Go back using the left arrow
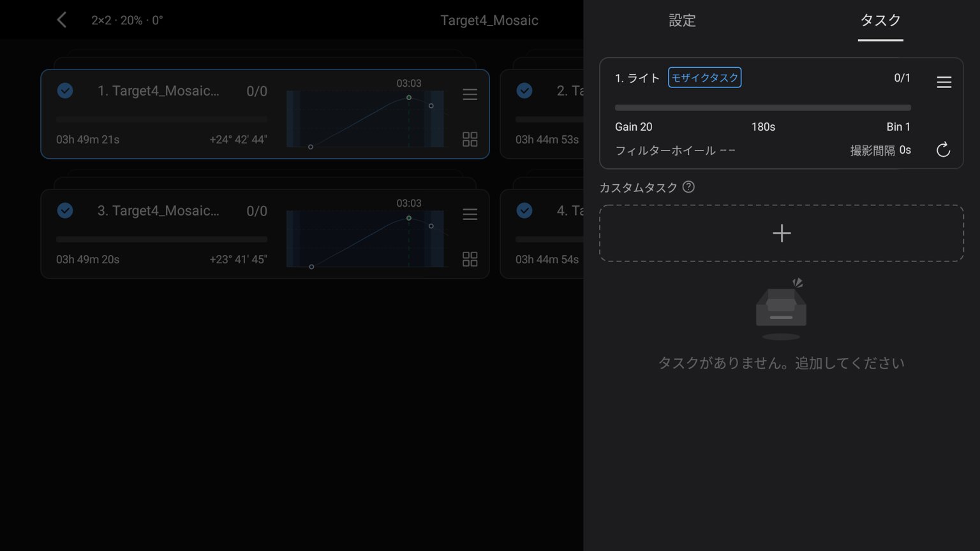Screen dimensions: 980x551 point(62,20)
